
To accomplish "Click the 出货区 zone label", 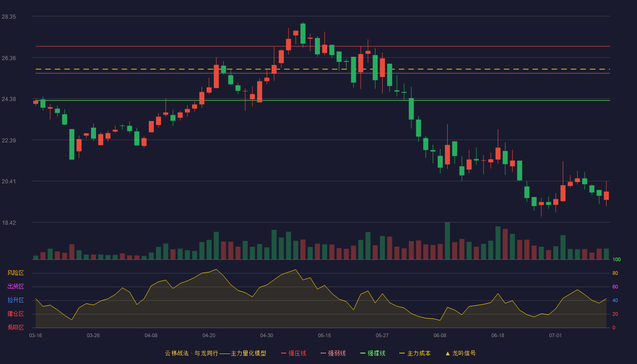I will tap(15, 287).
